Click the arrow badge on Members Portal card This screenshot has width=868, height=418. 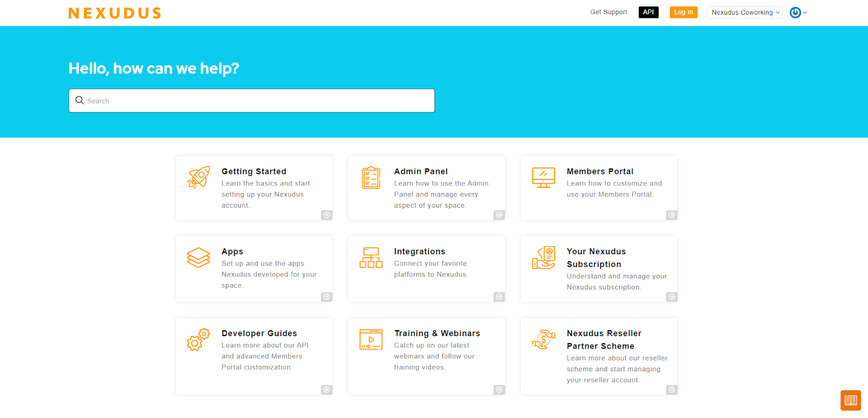click(x=672, y=215)
